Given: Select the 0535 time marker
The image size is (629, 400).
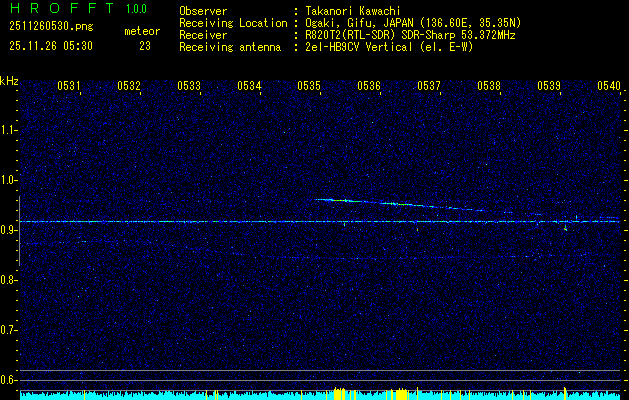Looking at the screenshot, I should tap(309, 87).
